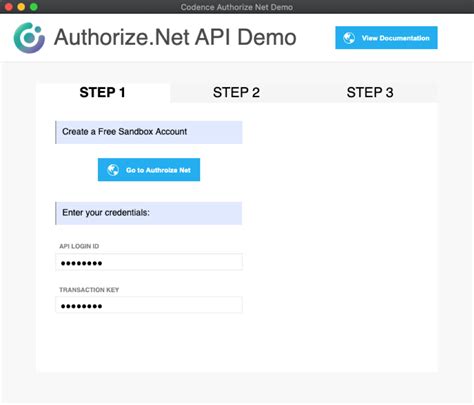474x405 pixels.
Task: Click the TRANSACTION KEY label
Action: pyautogui.click(x=89, y=290)
